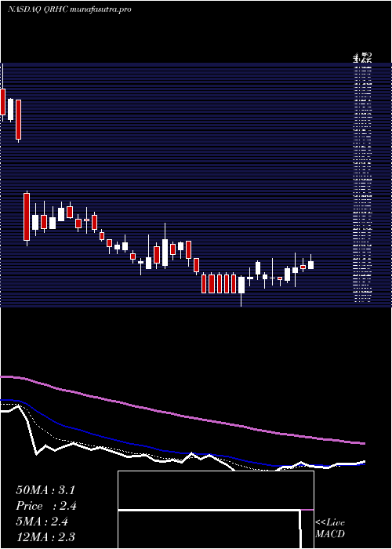Click the 50MA : 3.1 value
The image size is (392, 549).
pos(45,490)
